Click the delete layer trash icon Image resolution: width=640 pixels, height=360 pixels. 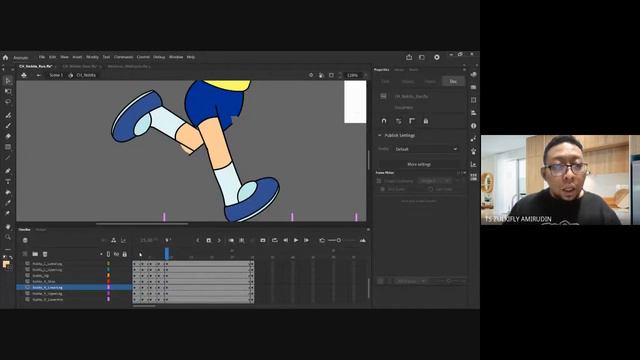pos(45,254)
